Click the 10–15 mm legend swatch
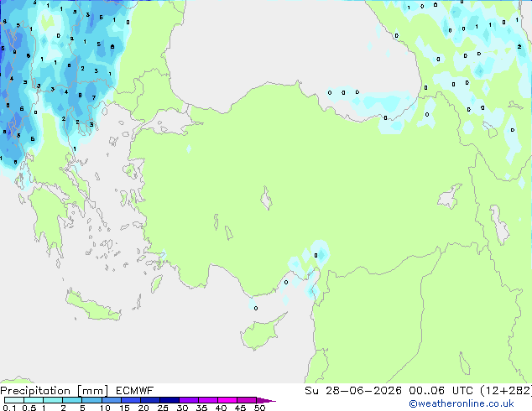 111,400
